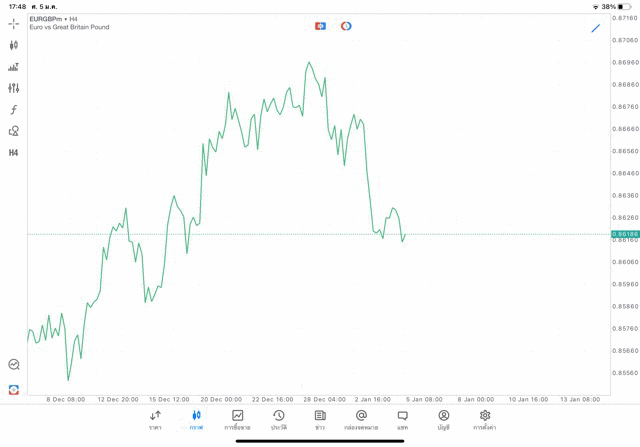This screenshot has height=447, width=640.
Task: Click the current price label 0.86186
Action: pyautogui.click(x=624, y=234)
